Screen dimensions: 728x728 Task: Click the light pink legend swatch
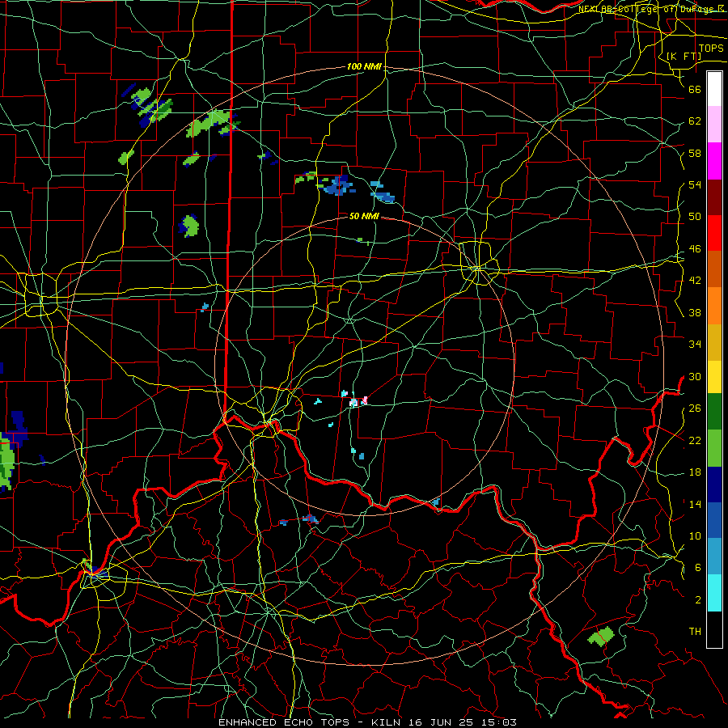(x=714, y=125)
